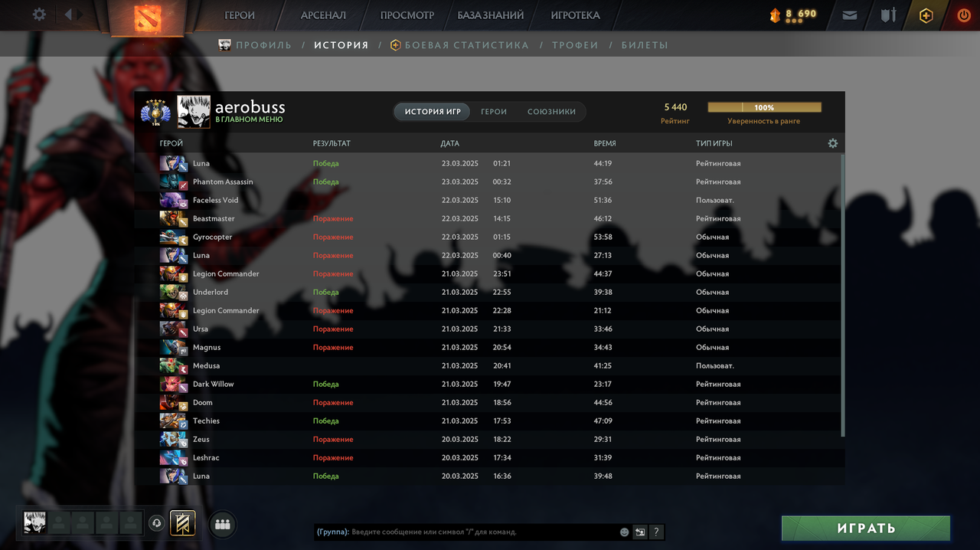The height and width of the screenshot is (550, 980).
Task: Go forward with the right arrow
Action: pos(80,15)
